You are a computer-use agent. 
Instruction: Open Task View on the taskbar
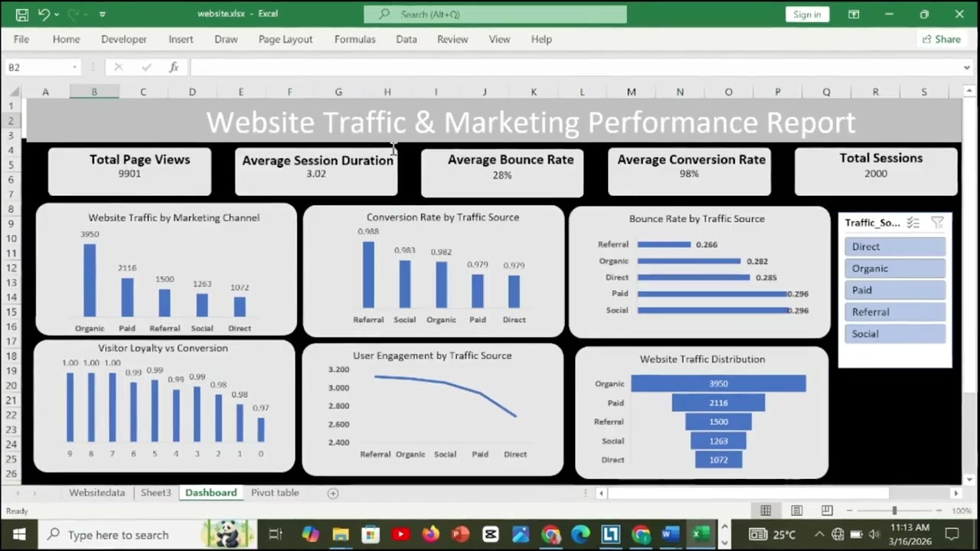click(x=276, y=535)
